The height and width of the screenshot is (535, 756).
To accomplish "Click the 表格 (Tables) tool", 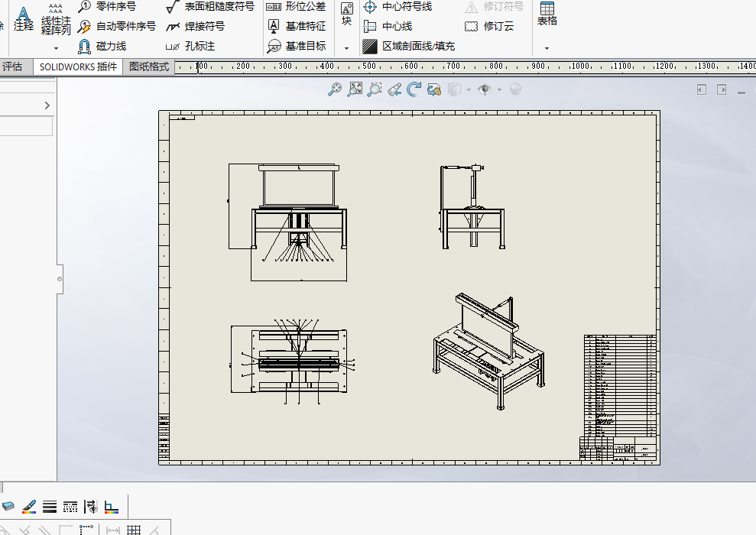I will [x=547, y=15].
